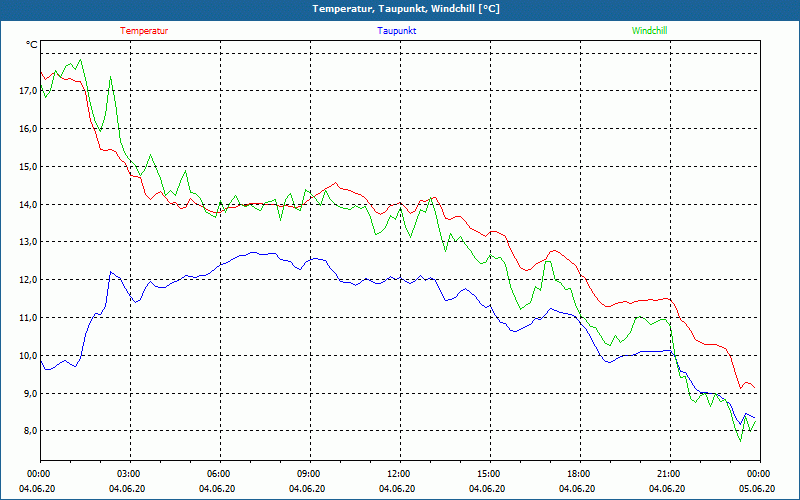800x500 pixels.
Task: Click the 8,0 y-axis value
Action: pos(31,431)
